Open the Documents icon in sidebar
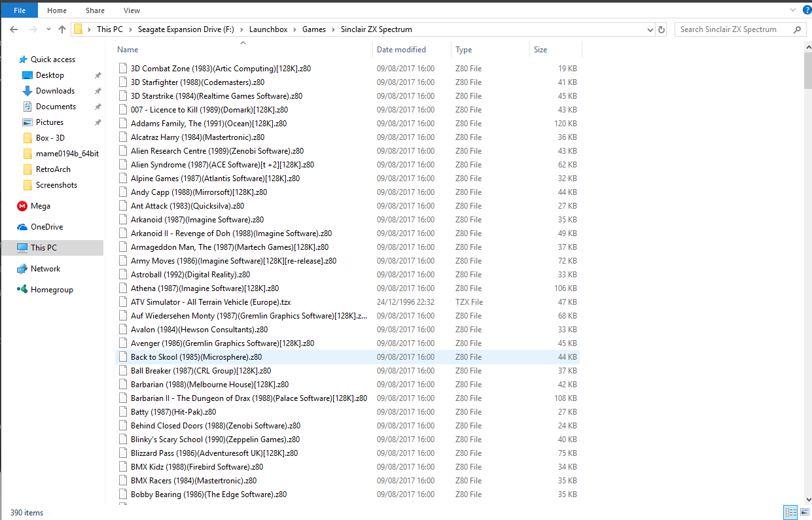 tap(27, 107)
